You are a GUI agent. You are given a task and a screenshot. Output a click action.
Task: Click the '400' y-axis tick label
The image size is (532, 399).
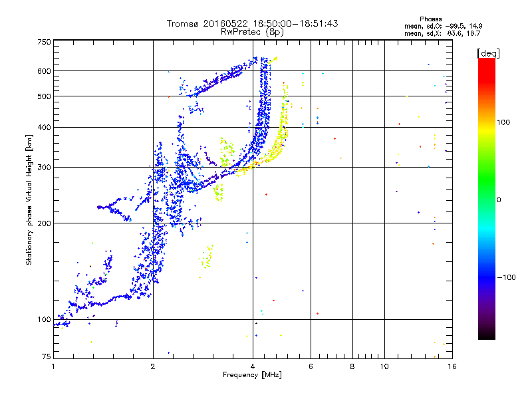point(44,127)
